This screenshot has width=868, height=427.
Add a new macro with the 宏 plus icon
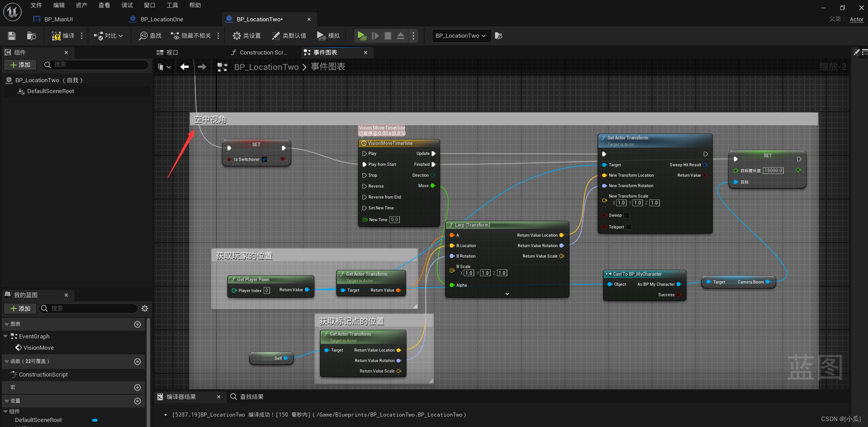pos(137,387)
